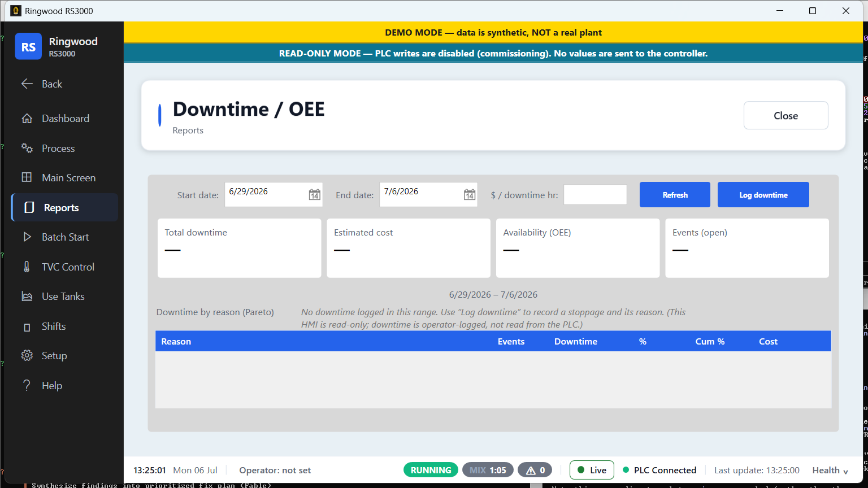The image size is (868, 488).
Task: Click the Ringwood app icon in title bar
Action: click(x=16, y=11)
